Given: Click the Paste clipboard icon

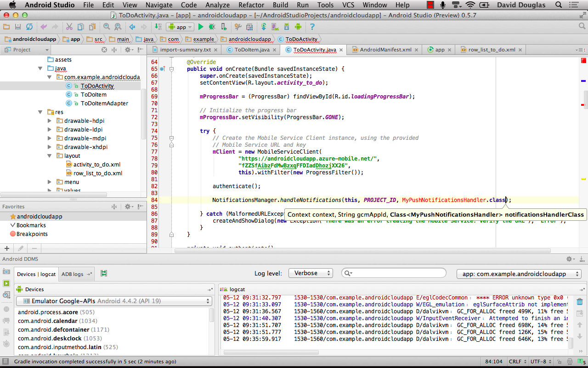Looking at the screenshot, I should pyautogui.click(x=92, y=27).
